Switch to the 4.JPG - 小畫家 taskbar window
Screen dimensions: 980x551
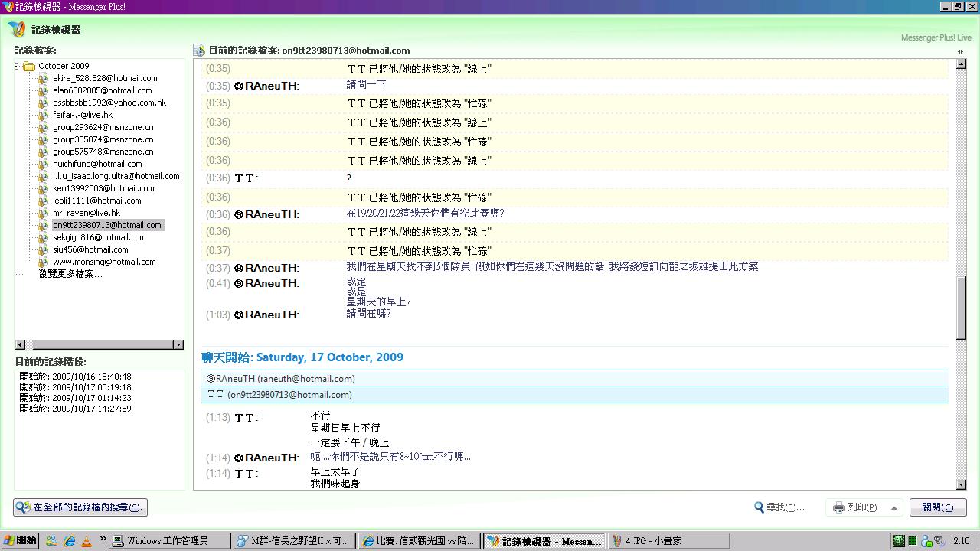coord(668,541)
